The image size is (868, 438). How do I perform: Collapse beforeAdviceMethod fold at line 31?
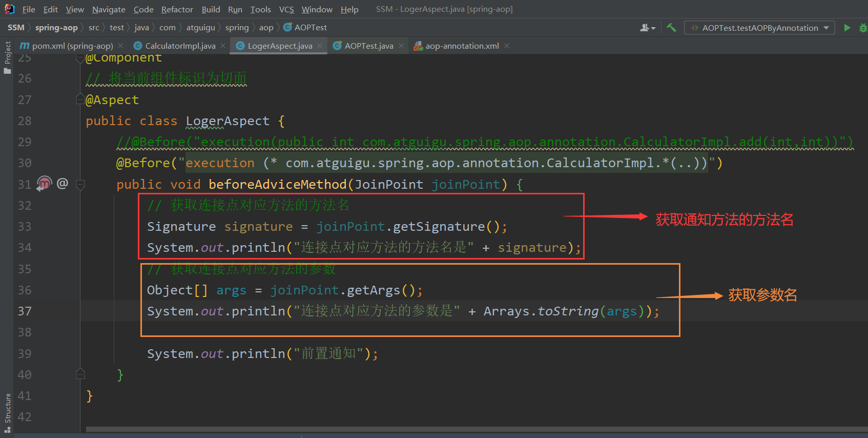click(x=80, y=184)
